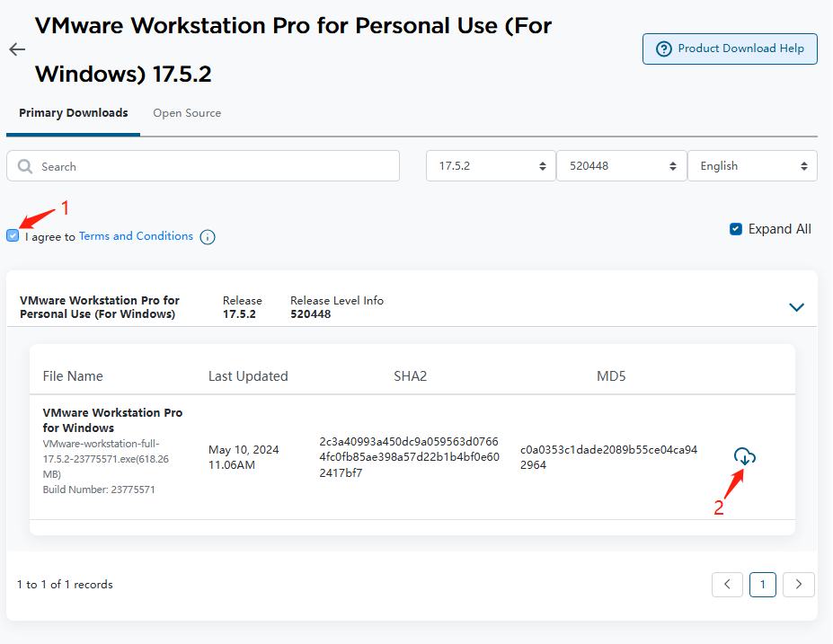Collapse the Workstation Pro section with the chevron
The height and width of the screenshot is (644, 833).
(796, 306)
